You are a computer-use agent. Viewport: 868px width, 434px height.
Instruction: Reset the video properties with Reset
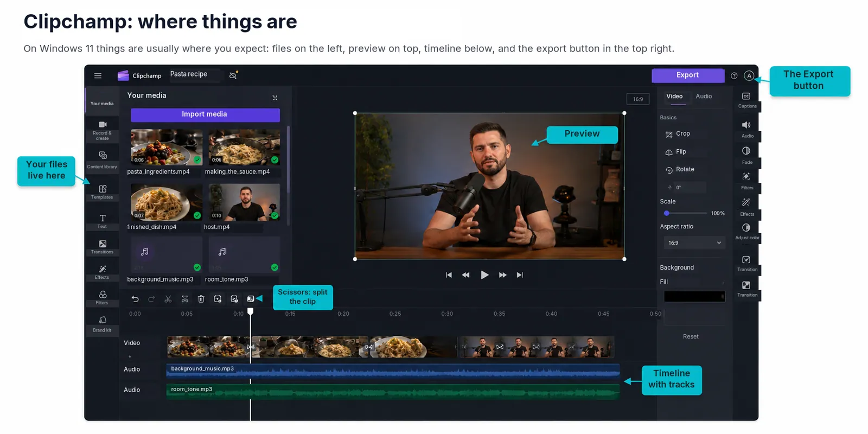pos(691,337)
